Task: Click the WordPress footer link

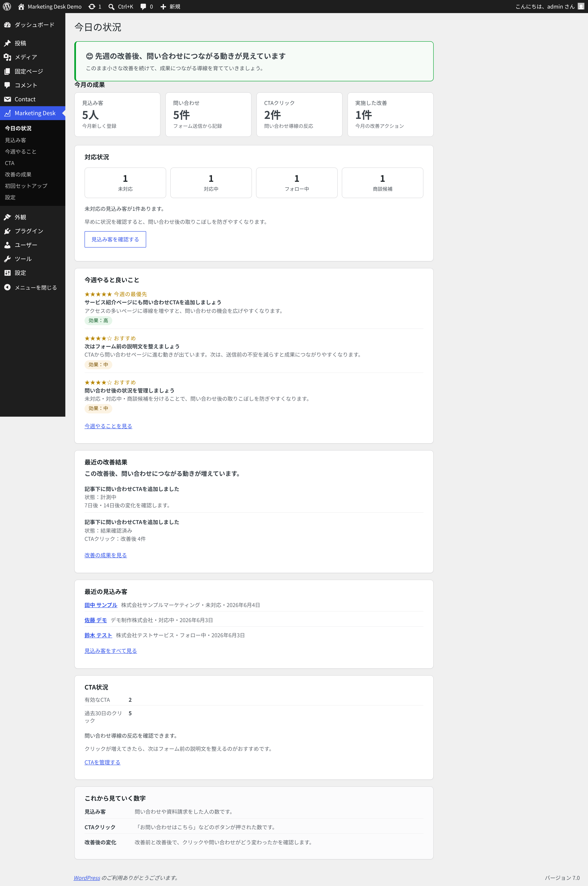Action: tap(87, 877)
